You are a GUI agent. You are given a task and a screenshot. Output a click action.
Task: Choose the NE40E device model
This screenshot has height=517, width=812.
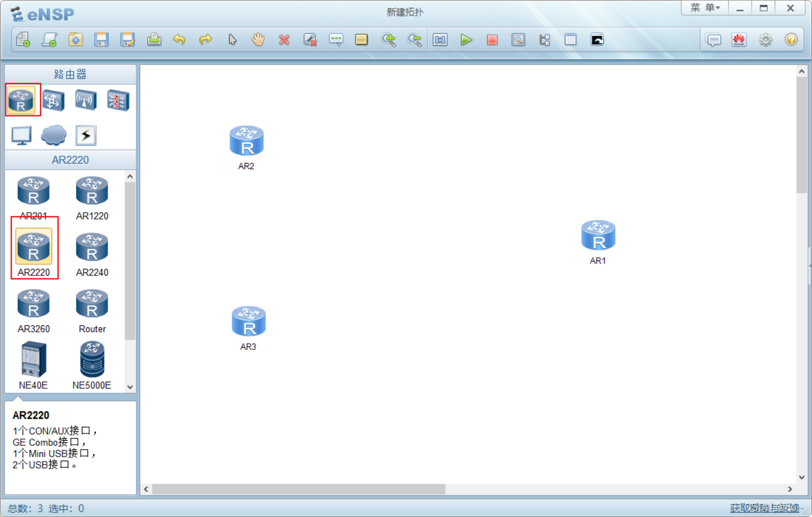tap(33, 366)
